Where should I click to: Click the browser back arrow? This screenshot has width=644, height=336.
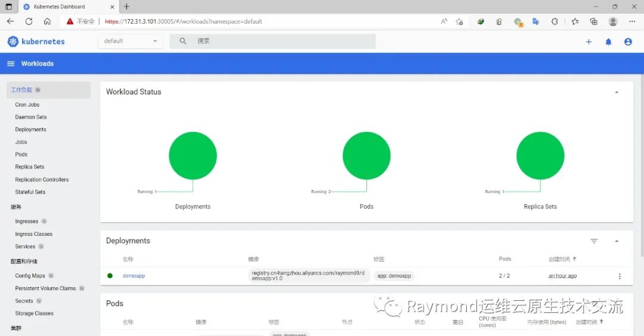click(x=10, y=21)
